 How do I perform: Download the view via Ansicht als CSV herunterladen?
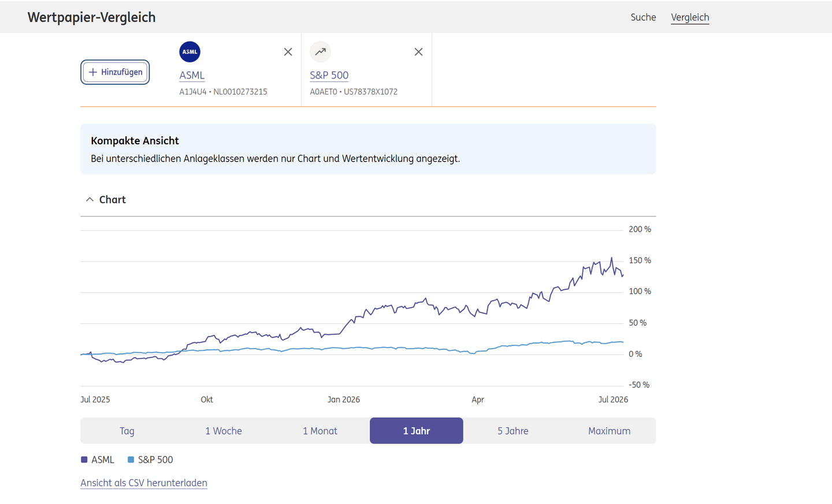144,483
